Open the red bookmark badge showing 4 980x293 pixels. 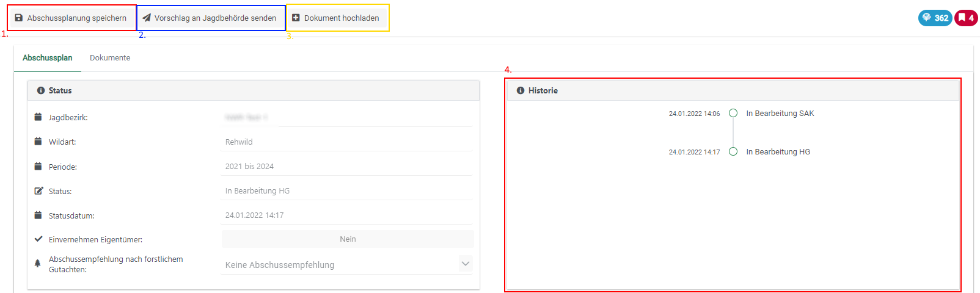[x=966, y=18]
